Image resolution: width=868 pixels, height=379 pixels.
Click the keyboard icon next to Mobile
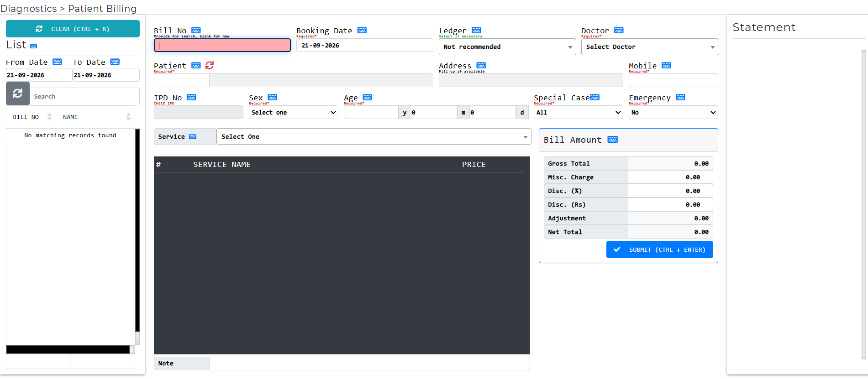[x=666, y=66]
